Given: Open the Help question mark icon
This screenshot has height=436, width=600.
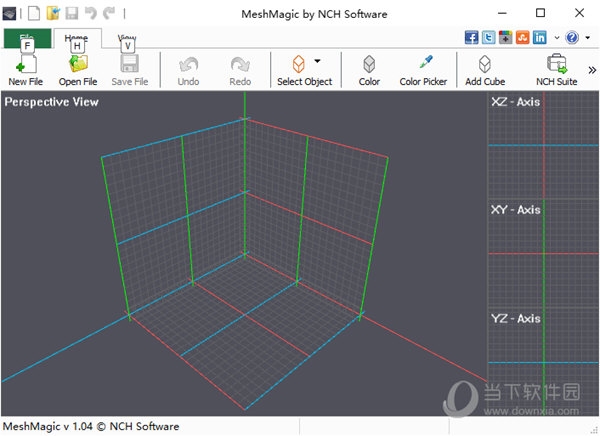Looking at the screenshot, I should click(x=572, y=38).
